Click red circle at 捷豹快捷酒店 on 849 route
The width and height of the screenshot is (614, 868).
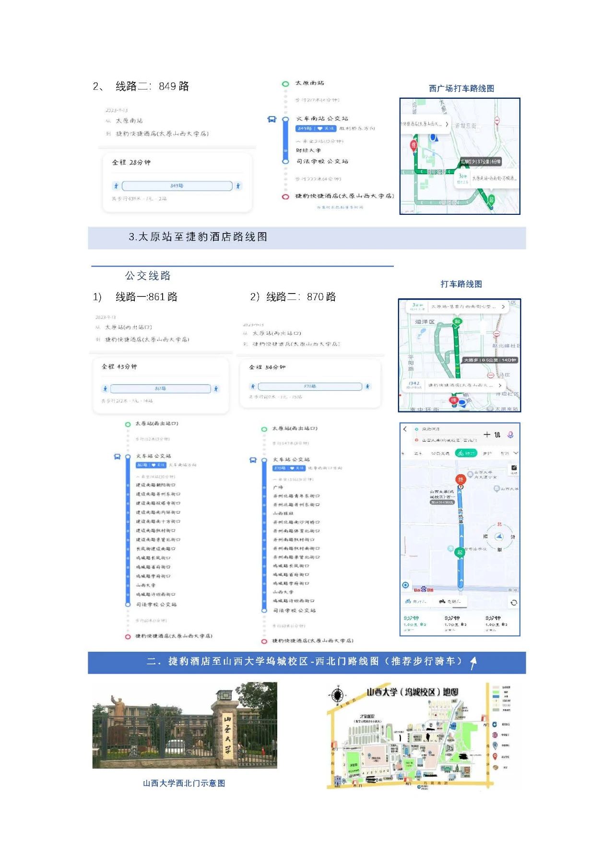click(x=285, y=197)
